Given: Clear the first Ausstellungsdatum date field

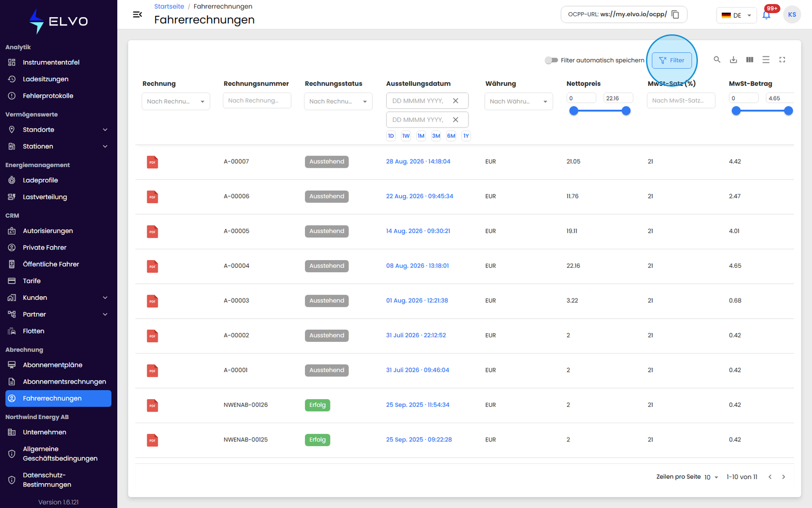Looking at the screenshot, I should [x=456, y=101].
